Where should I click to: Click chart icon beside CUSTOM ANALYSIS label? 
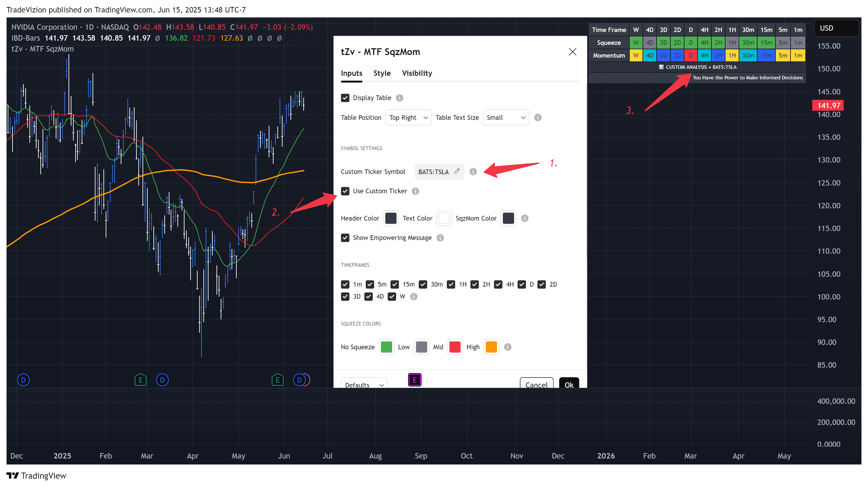(661, 67)
